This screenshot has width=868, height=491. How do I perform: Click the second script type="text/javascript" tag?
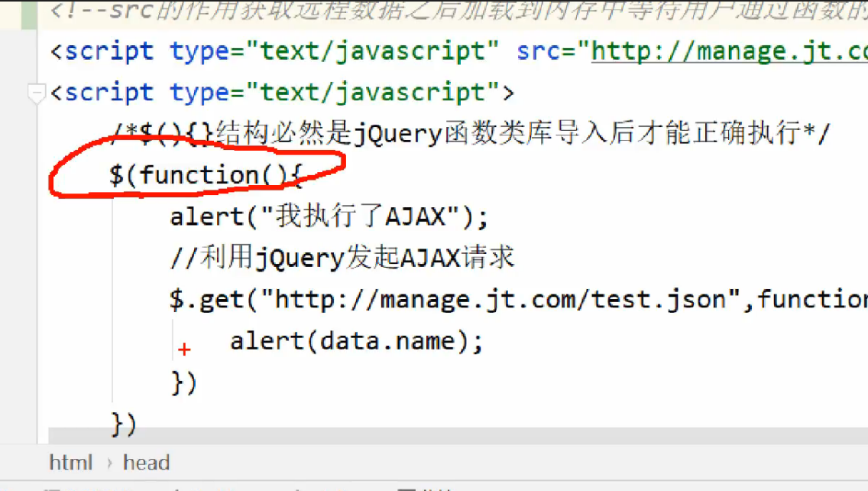[x=282, y=93]
